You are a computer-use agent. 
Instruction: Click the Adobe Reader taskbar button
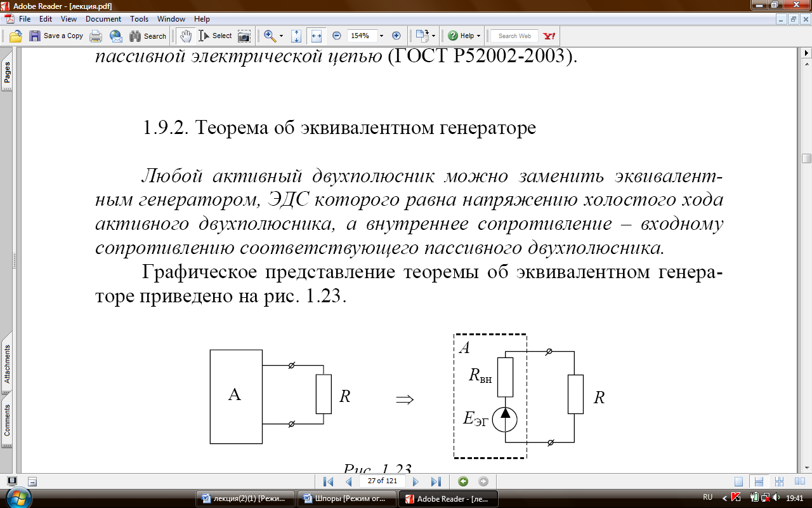pos(449,498)
